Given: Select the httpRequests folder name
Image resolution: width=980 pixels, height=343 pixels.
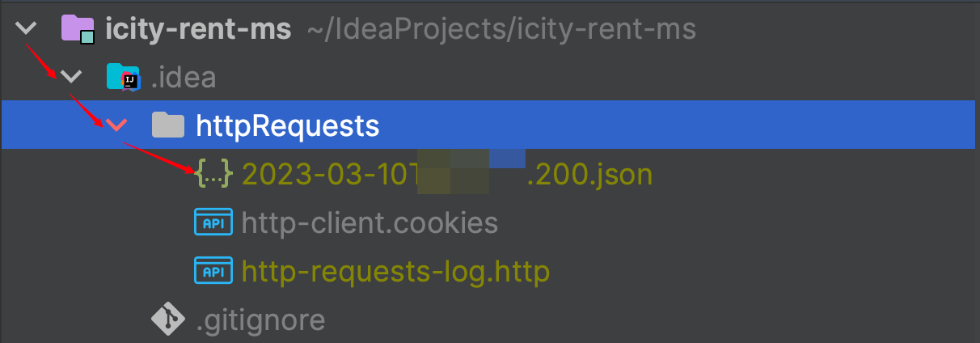Looking at the screenshot, I should tap(288, 125).
